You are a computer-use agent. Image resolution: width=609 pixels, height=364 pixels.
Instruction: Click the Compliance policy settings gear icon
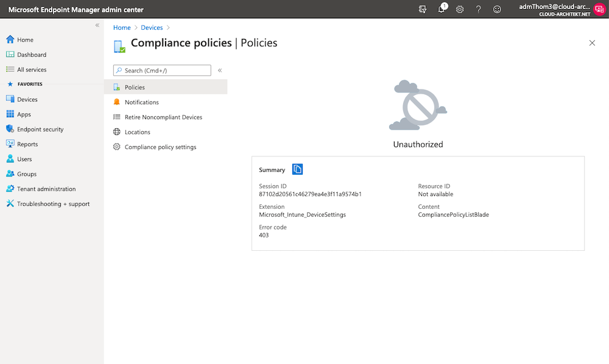click(x=116, y=147)
